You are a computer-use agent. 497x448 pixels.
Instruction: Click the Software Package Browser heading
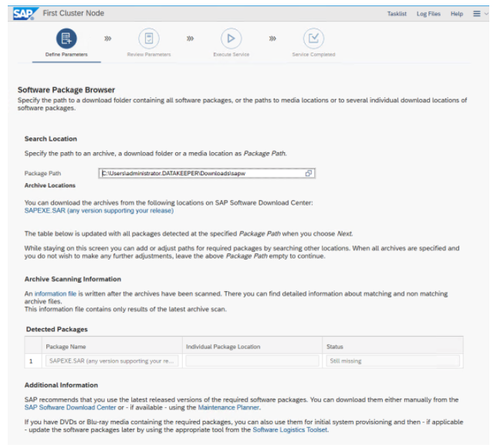click(66, 90)
